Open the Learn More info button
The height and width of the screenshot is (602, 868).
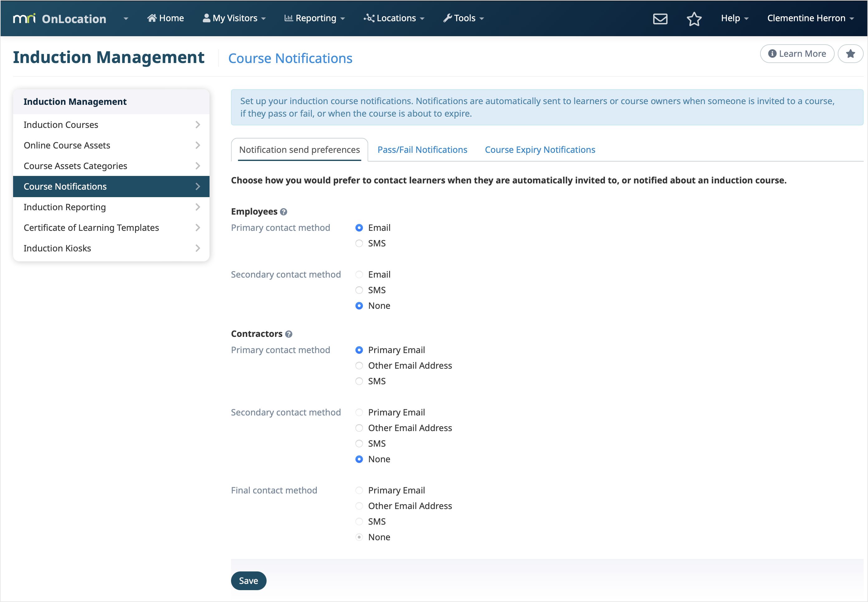[797, 54]
